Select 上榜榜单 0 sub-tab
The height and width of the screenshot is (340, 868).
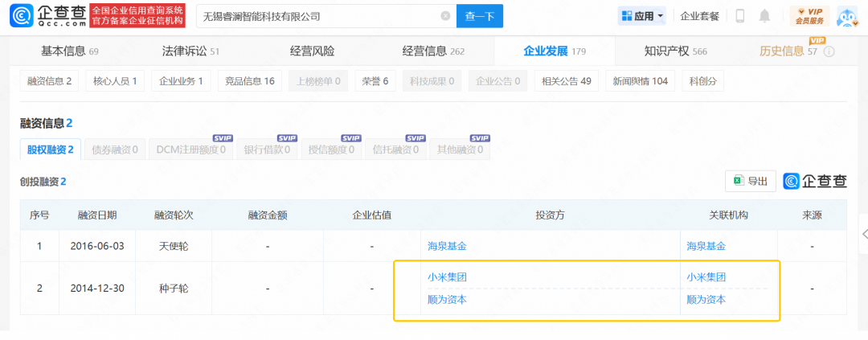coord(318,81)
